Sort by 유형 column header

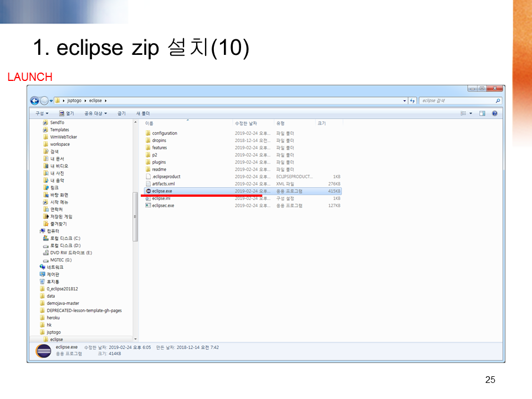[x=280, y=124]
